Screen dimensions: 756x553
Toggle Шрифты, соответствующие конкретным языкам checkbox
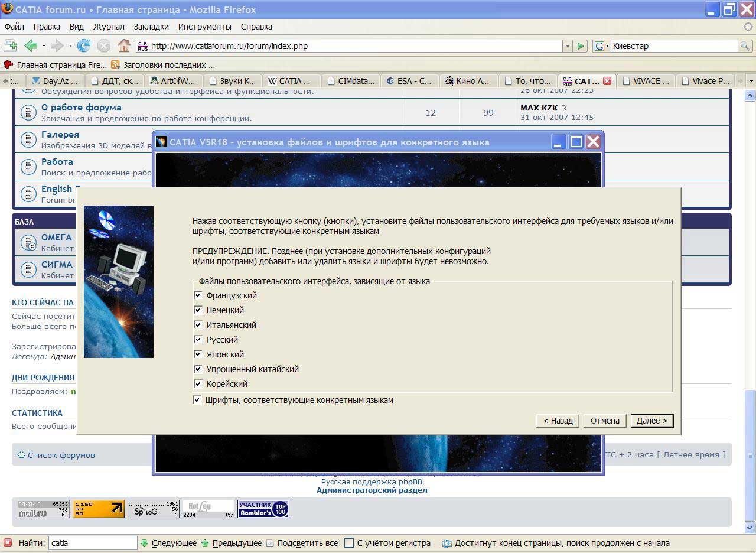(x=197, y=400)
